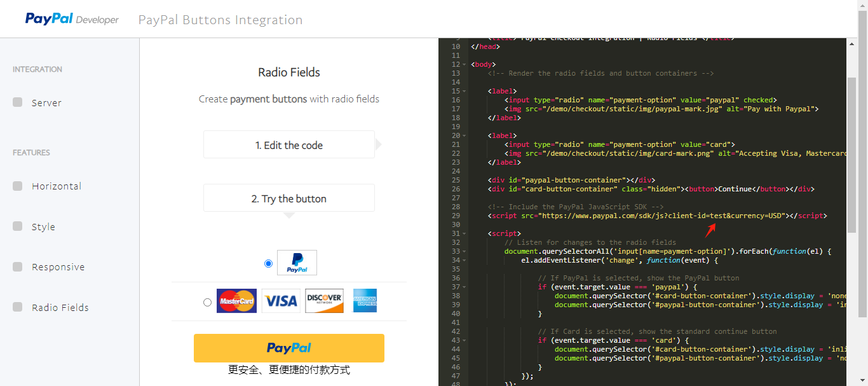This screenshot has width=868, height=386.
Task: Select the card payment radio button
Action: 207,302
